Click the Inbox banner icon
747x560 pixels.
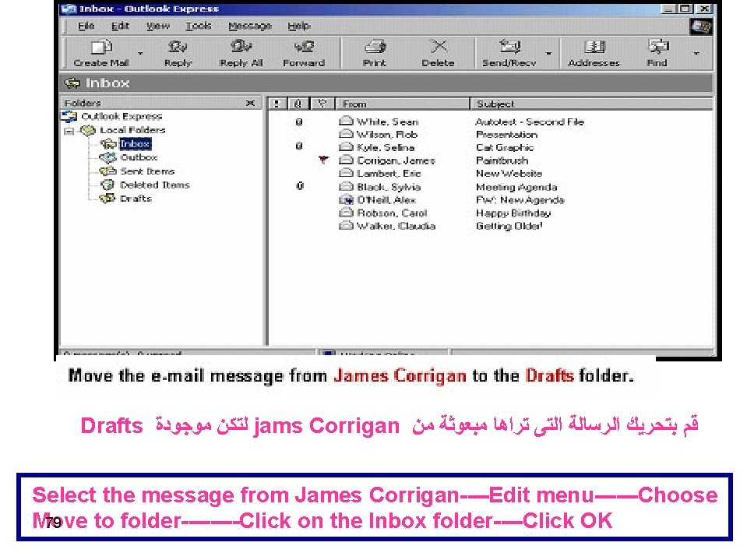point(72,83)
